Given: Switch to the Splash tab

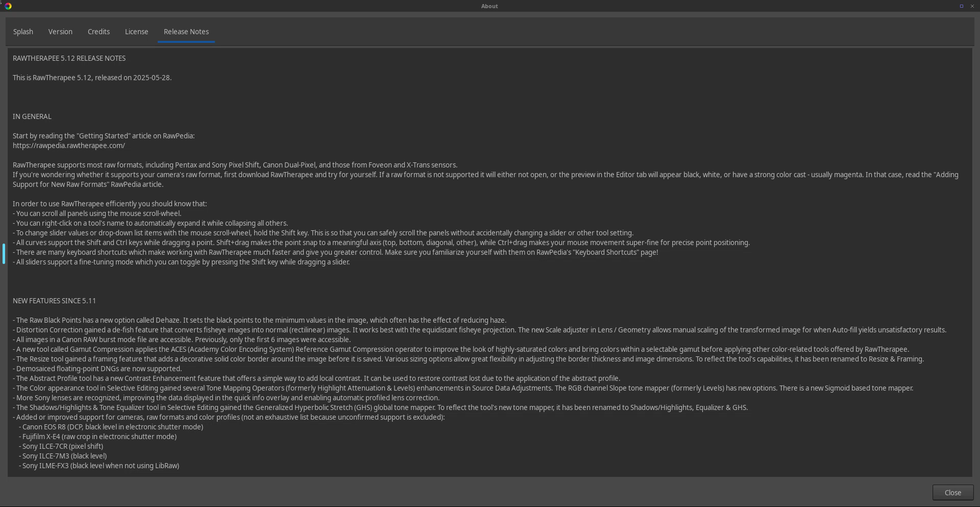Looking at the screenshot, I should click(23, 32).
